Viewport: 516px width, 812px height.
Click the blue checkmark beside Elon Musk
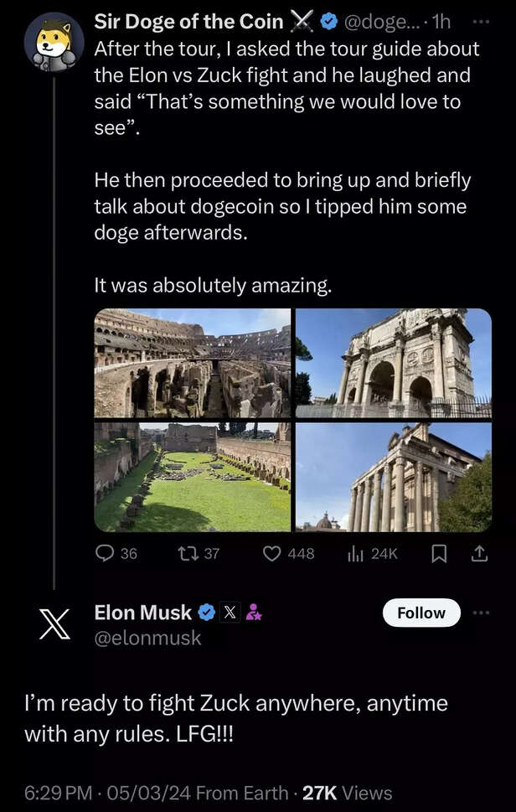pos(207,612)
